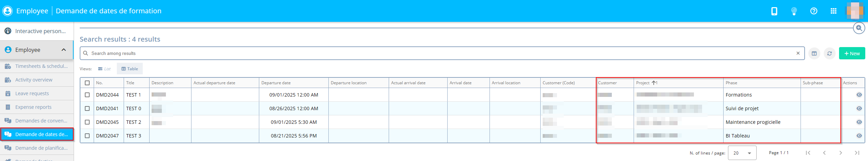
Task: Click the lightbulb tips icon
Action: (794, 11)
